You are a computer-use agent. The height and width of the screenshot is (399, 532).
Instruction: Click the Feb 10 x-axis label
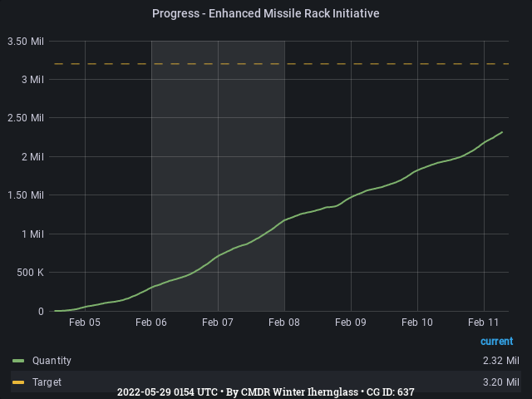pos(417,323)
